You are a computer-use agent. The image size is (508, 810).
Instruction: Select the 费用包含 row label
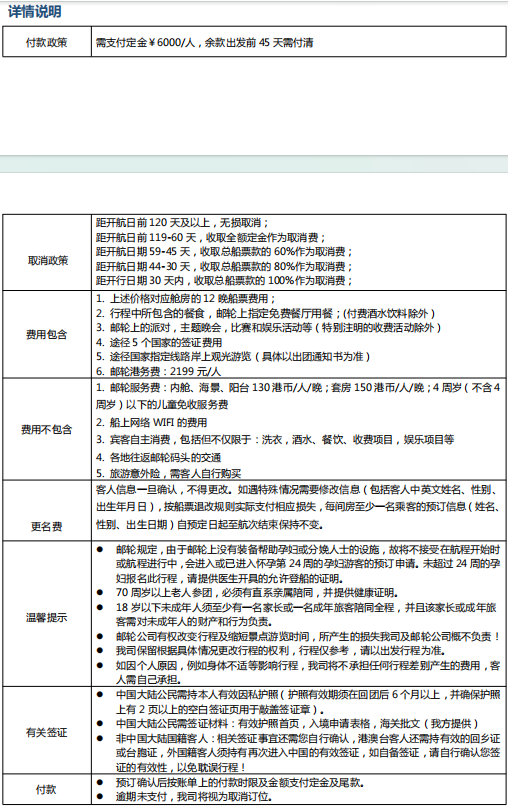point(47,335)
